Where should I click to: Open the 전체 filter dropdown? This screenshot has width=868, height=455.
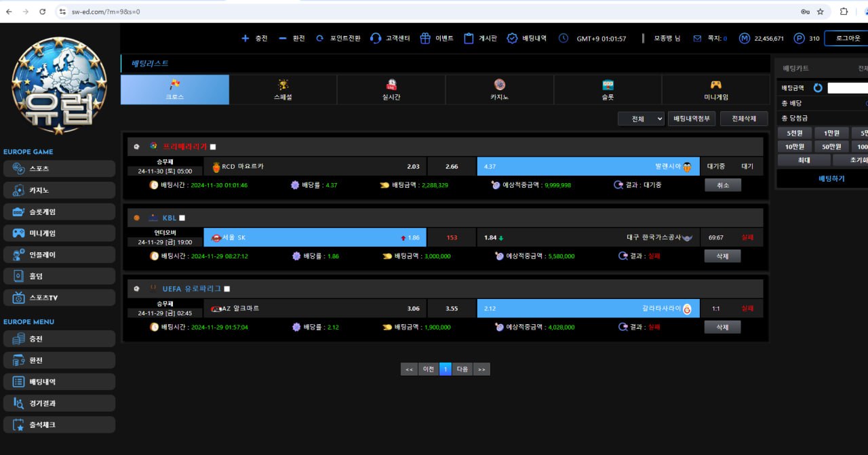pyautogui.click(x=641, y=119)
